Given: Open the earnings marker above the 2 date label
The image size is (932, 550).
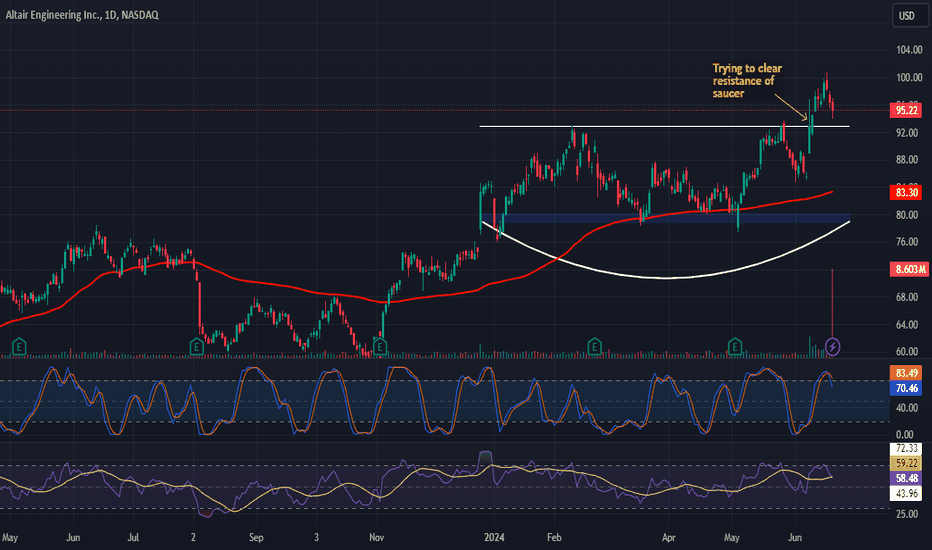Looking at the screenshot, I should (197, 347).
